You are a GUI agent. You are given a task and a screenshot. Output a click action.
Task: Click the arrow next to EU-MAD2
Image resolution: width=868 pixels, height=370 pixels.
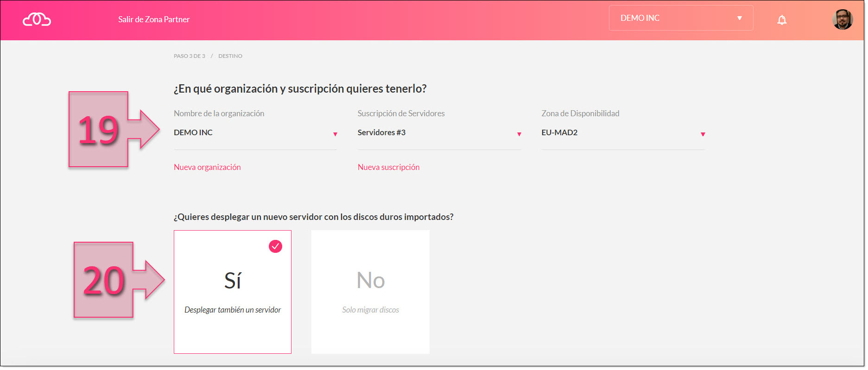point(703,134)
